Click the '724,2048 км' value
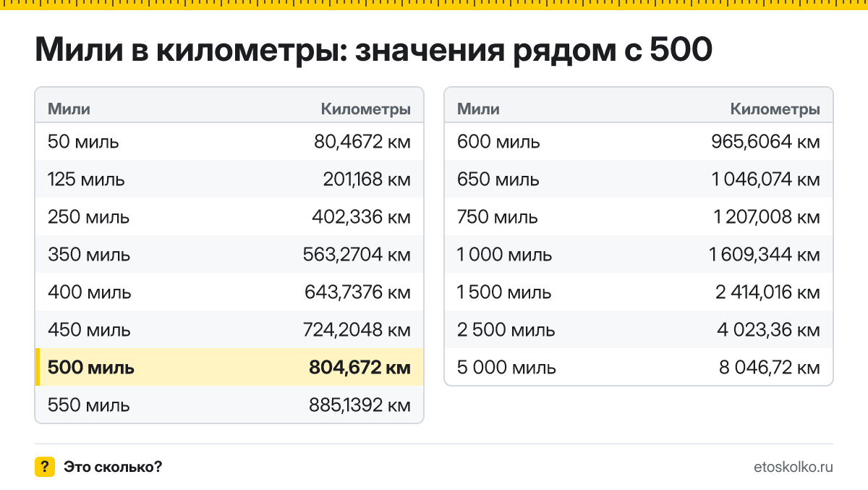The width and height of the screenshot is (868, 490). tap(357, 329)
